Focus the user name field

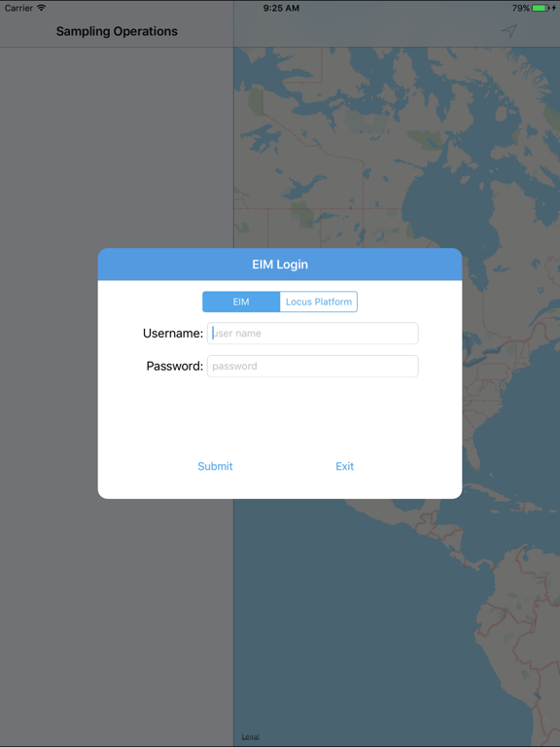click(x=313, y=333)
